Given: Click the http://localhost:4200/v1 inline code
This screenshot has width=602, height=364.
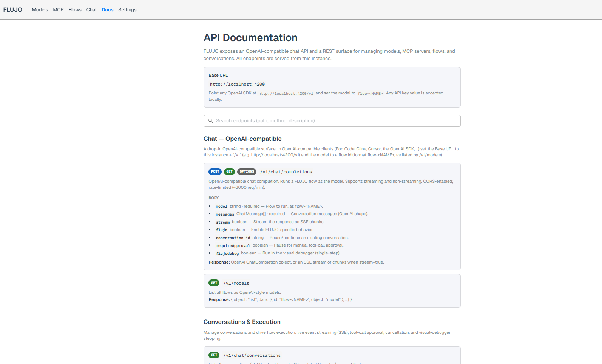Looking at the screenshot, I should point(286,94).
